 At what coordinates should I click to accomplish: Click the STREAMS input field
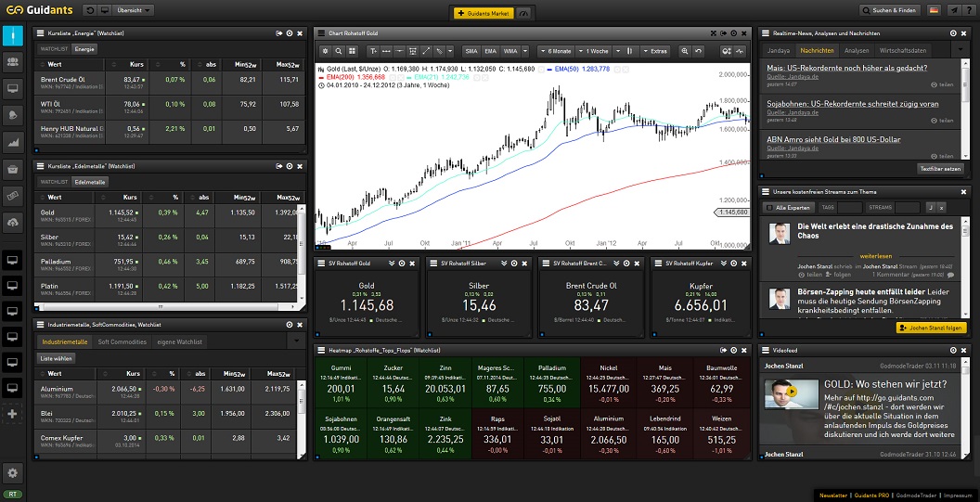pyautogui.click(x=907, y=207)
